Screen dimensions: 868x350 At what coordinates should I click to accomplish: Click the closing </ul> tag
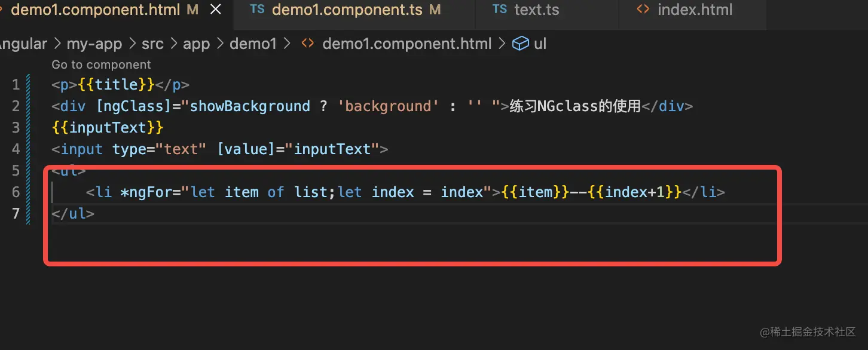(73, 213)
